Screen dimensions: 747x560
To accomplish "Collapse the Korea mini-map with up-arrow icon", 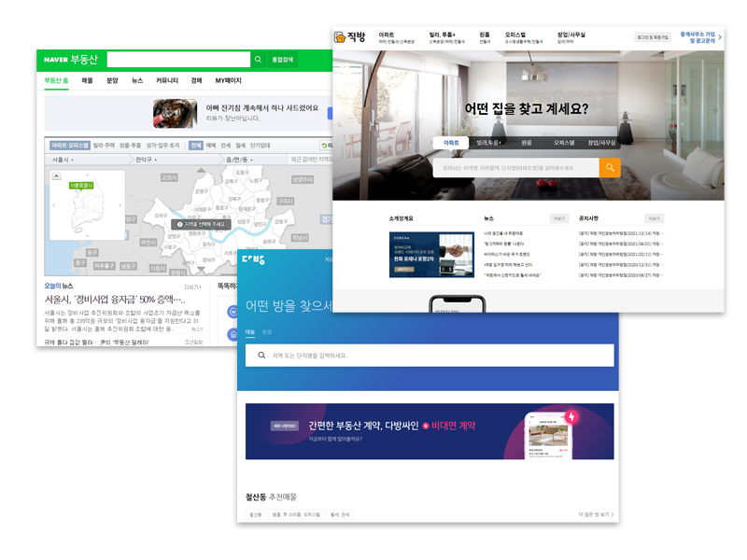I will 56,176.
